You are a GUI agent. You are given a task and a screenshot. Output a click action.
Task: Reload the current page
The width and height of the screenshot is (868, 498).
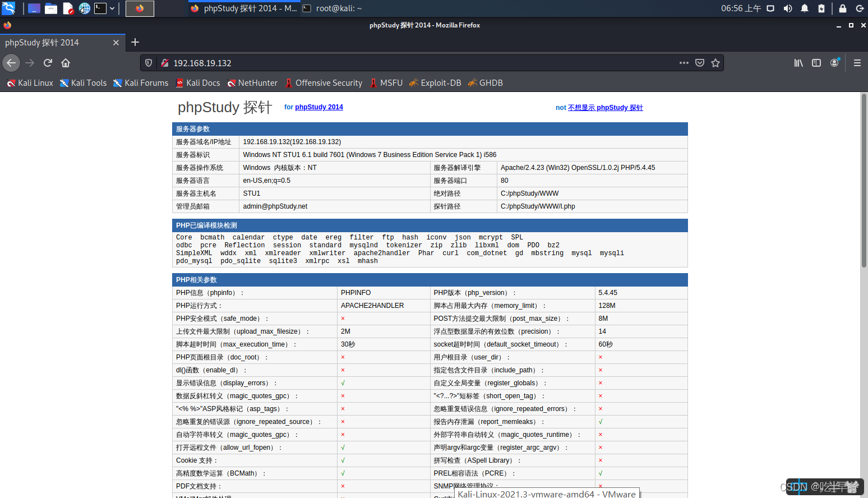coord(48,63)
